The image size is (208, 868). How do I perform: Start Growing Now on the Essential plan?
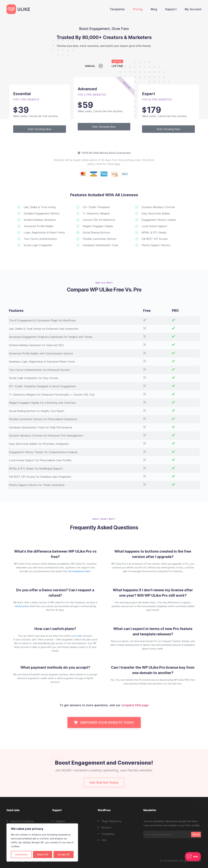pyautogui.click(x=39, y=129)
